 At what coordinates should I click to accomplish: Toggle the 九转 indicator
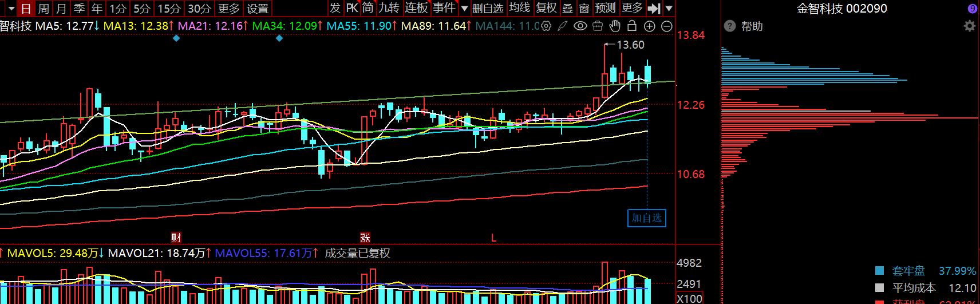[x=389, y=8]
